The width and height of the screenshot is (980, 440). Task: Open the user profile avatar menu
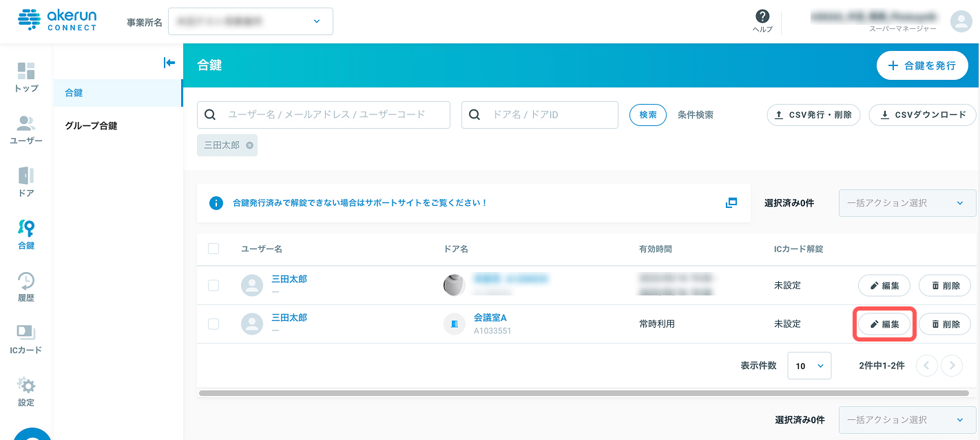pos(961,21)
